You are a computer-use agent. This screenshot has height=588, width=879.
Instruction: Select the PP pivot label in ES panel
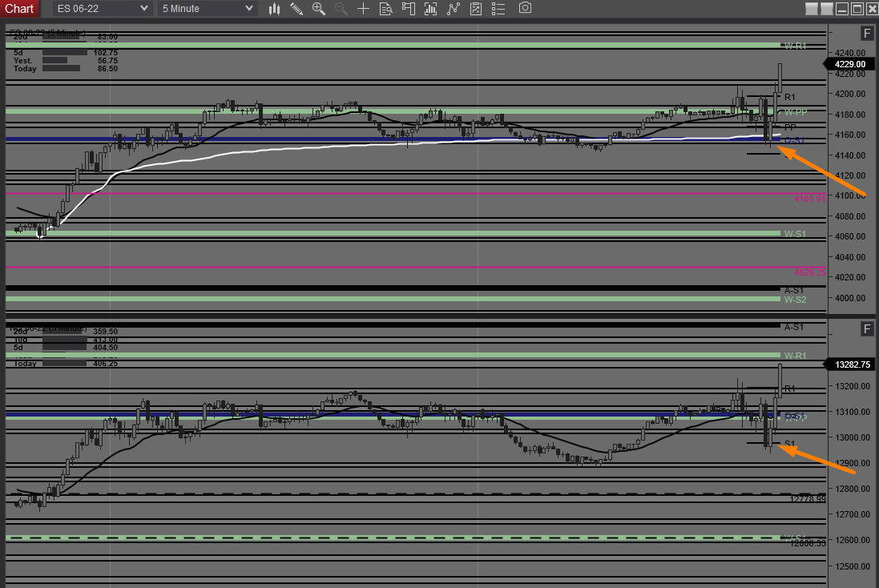point(790,127)
